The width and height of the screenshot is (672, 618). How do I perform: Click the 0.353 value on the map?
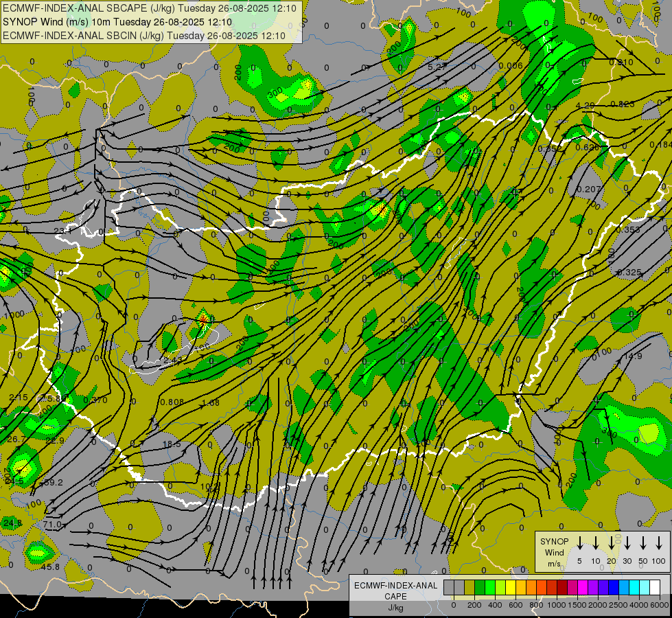(628, 229)
